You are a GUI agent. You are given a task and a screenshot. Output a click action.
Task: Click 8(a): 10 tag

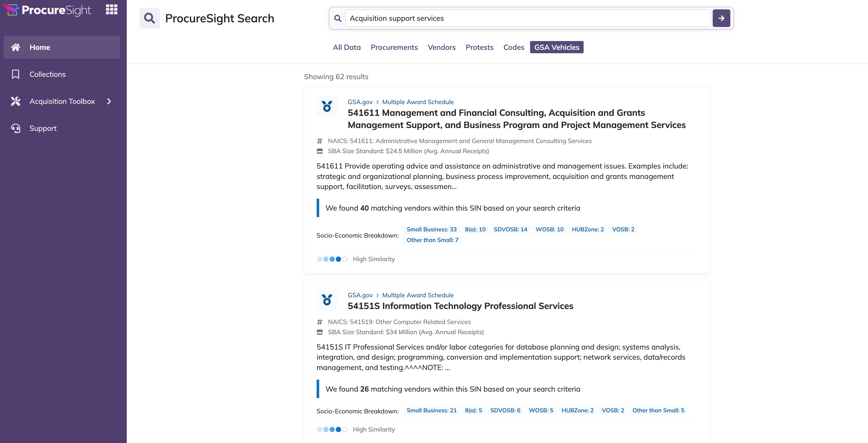[x=475, y=229]
